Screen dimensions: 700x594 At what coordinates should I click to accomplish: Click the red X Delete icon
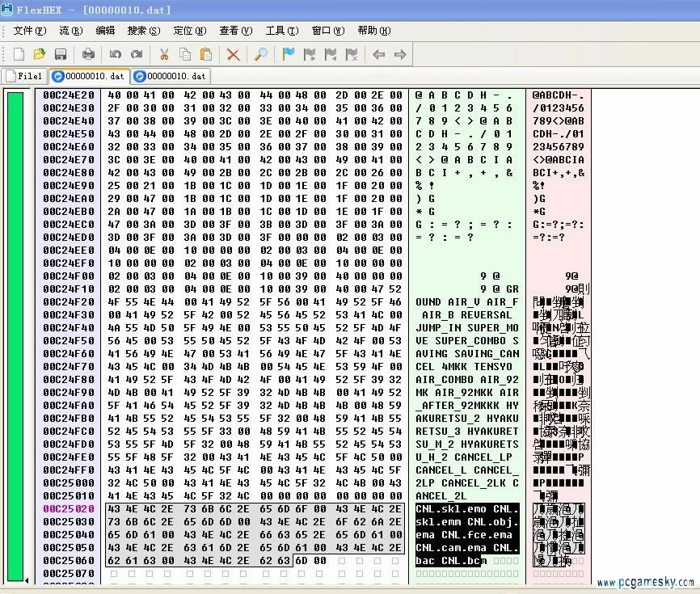coord(233,54)
